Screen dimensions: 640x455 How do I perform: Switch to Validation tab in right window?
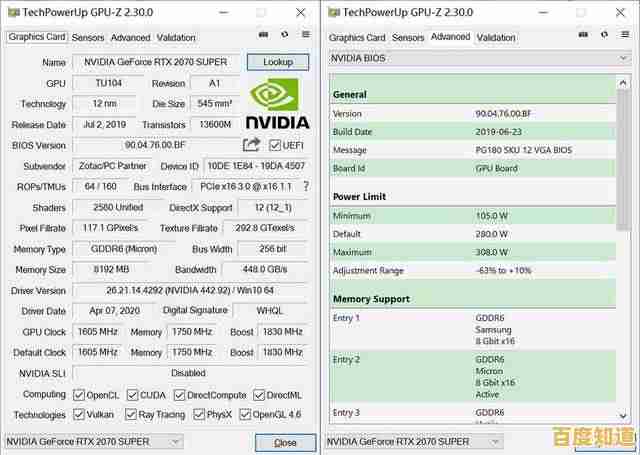pos(496,37)
